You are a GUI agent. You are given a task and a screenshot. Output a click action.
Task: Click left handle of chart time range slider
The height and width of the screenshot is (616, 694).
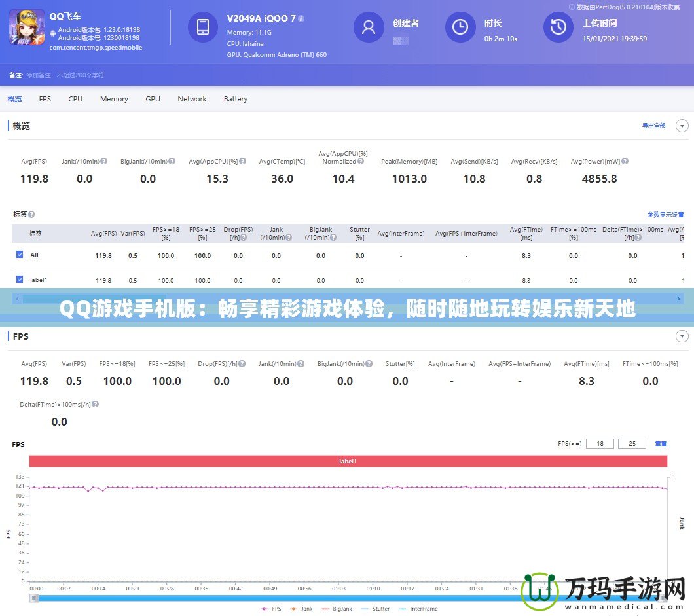point(34,598)
